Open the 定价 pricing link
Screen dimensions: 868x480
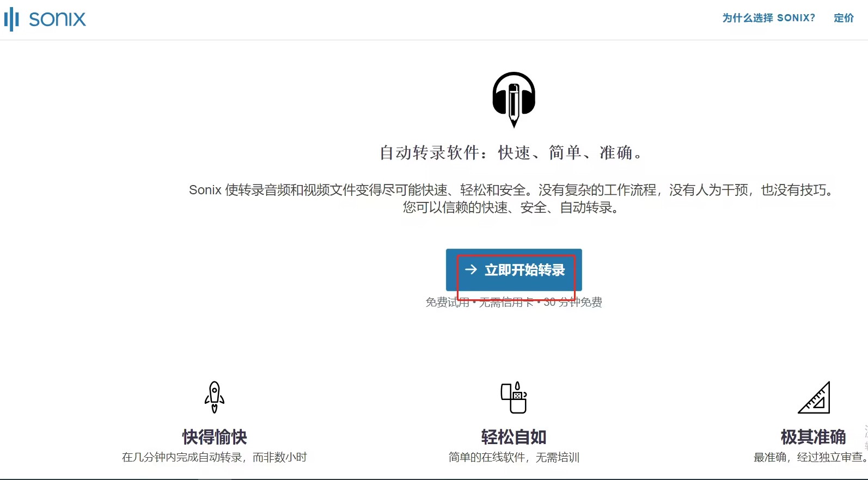click(843, 18)
